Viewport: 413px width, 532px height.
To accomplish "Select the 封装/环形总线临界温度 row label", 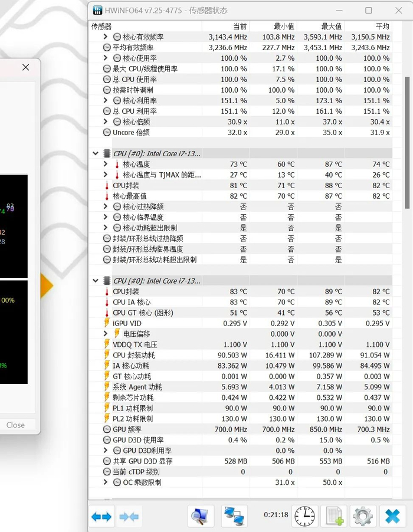I will (x=148, y=249).
